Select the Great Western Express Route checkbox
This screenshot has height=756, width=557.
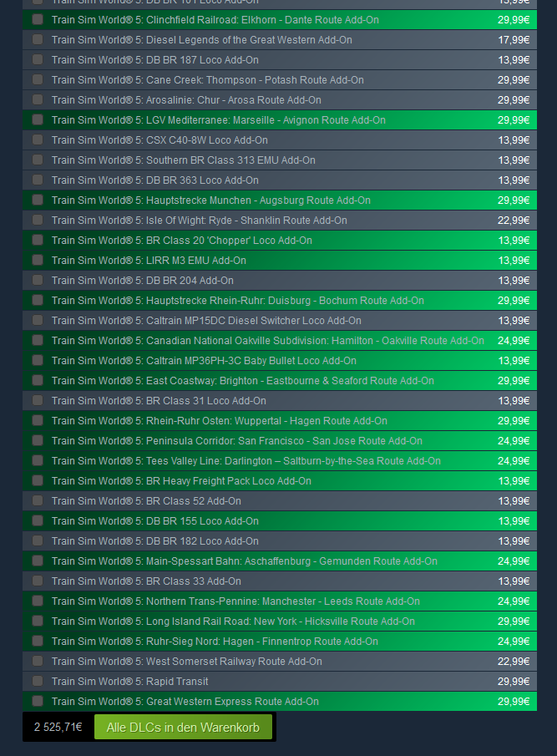(38, 701)
